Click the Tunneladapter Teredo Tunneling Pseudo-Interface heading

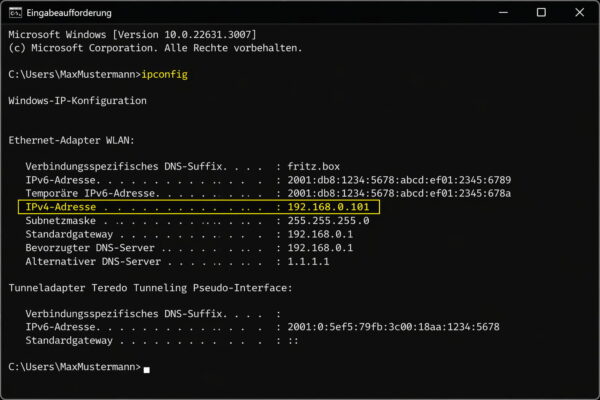coord(150,288)
